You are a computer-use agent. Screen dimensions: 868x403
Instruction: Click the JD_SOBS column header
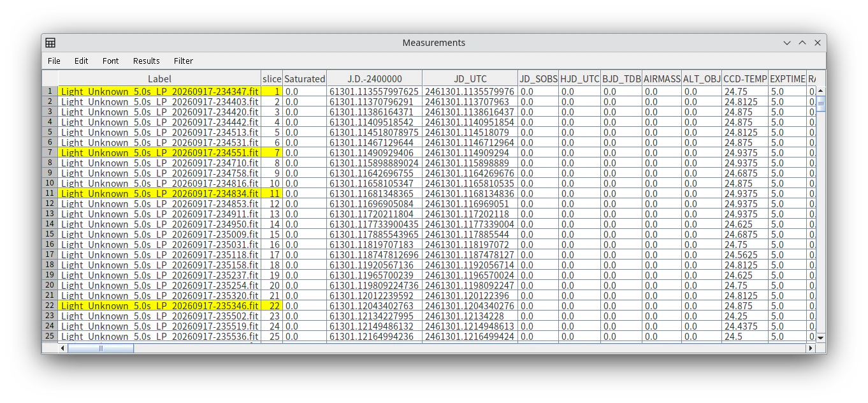click(539, 79)
